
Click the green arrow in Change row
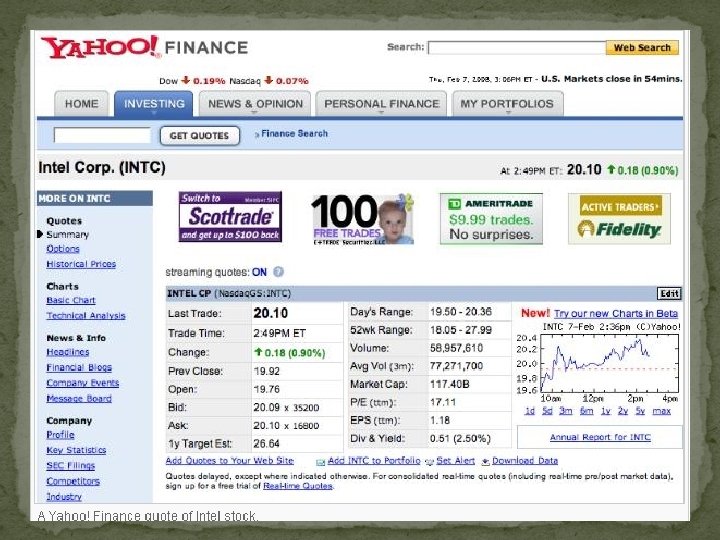(x=258, y=352)
